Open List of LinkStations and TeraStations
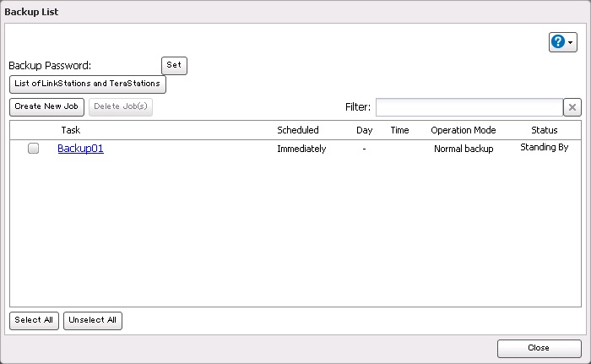The width and height of the screenshot is (591, 364). coord(87,84)
